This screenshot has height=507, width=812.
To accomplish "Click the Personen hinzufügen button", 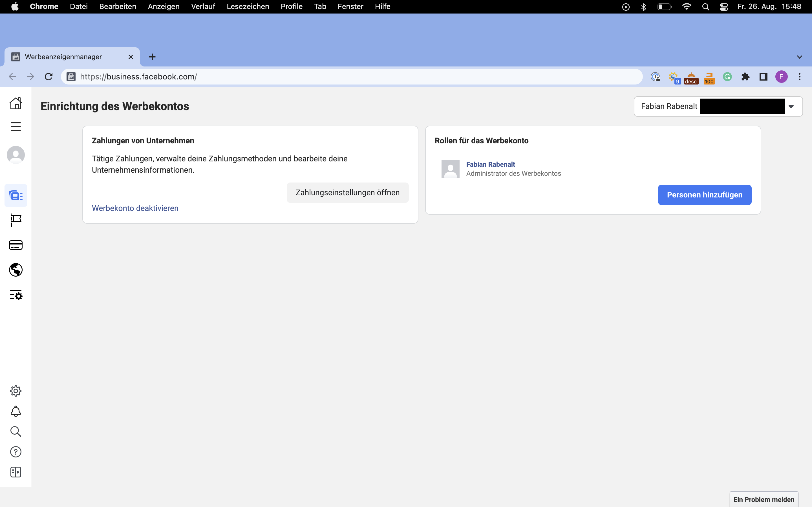I will (704, 195).
